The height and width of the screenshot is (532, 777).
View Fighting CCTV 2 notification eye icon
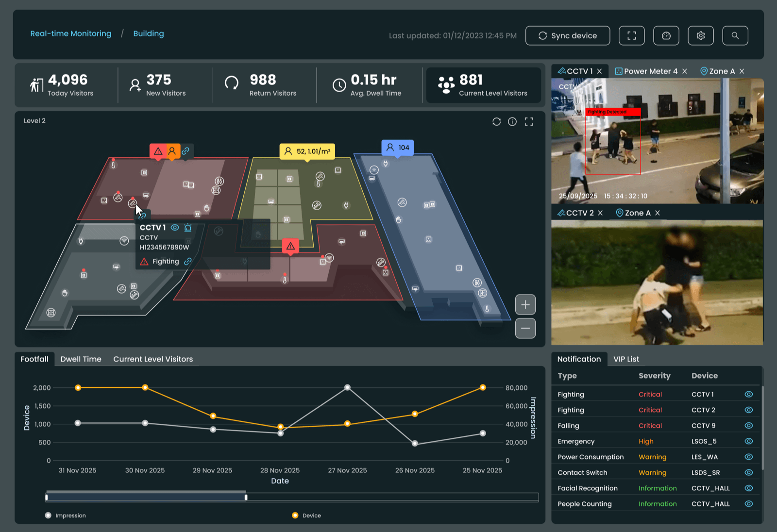point(748,410)
